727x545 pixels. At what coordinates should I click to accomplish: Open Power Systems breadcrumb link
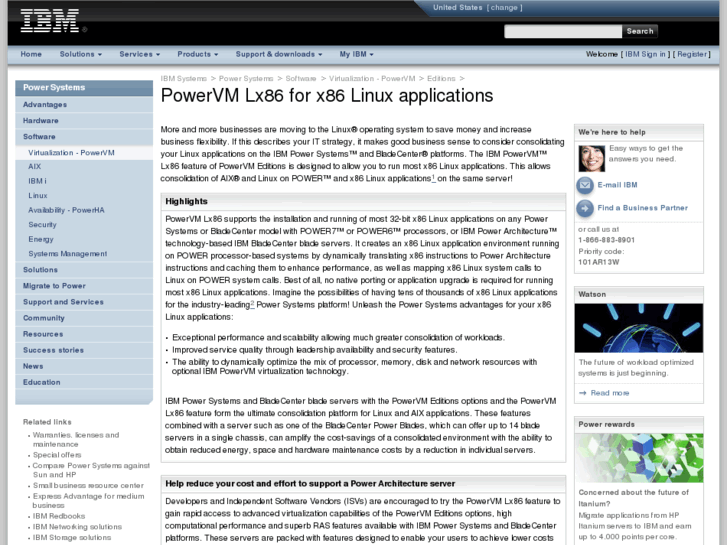(x=246, y=78)
